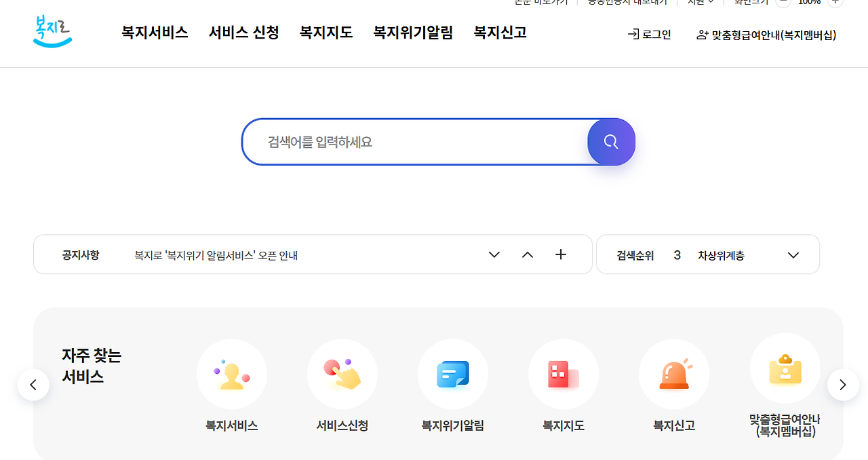This screenshot has width=868, height=460.
Task: Select the 복지신고 siren icon
Action: point(673,374)
